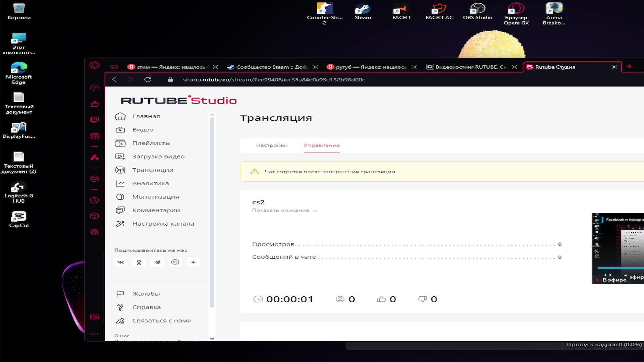The height and width of the screenshot is (362, 644).
Task: Open the chip-shaped icon in Opera sidebar
Action: [x=95, y=136]
